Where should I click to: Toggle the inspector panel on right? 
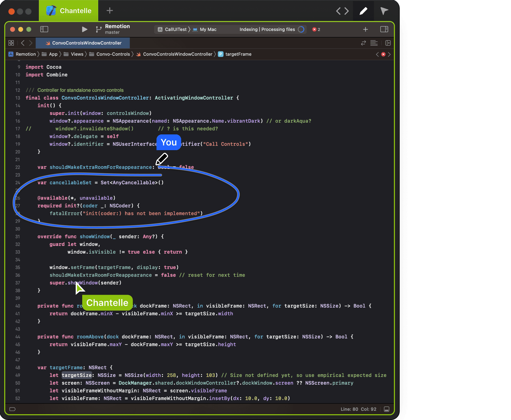pos(384,29)
